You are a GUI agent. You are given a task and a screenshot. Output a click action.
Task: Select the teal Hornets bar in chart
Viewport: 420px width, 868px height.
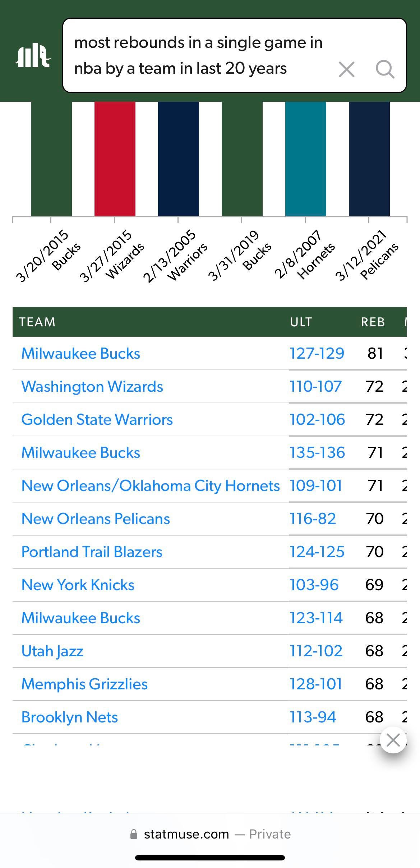click(x=306, y=158)
